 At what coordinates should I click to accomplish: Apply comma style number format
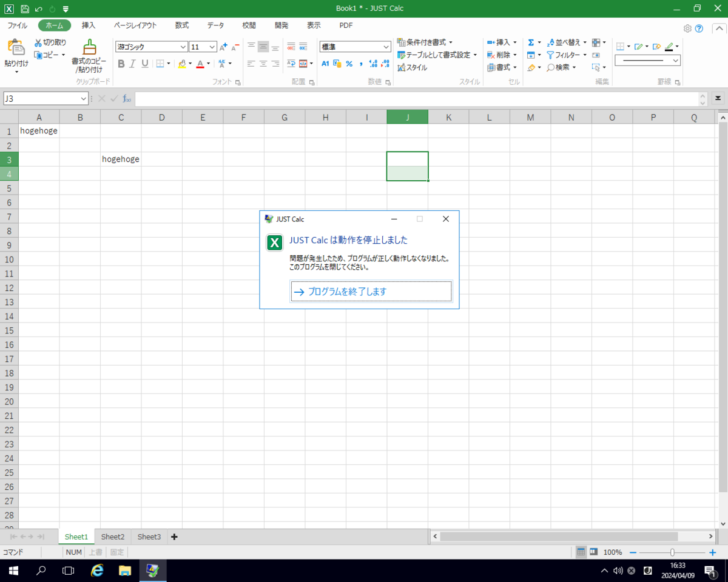coord(361,64)
